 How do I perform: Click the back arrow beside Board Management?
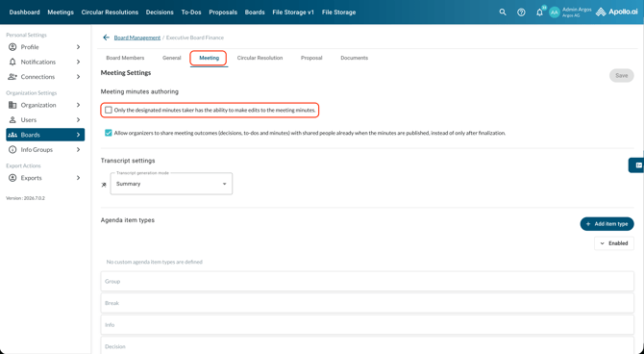coord(106,38)
